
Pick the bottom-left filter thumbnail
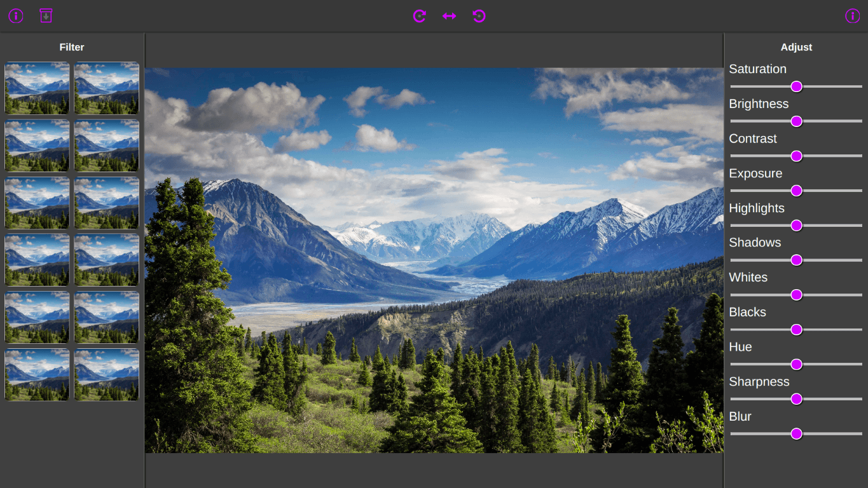pos(37,375)
